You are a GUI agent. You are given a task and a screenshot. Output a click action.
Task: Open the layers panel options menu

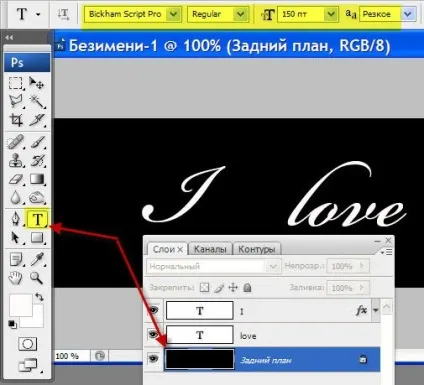[x=386, y=252]
